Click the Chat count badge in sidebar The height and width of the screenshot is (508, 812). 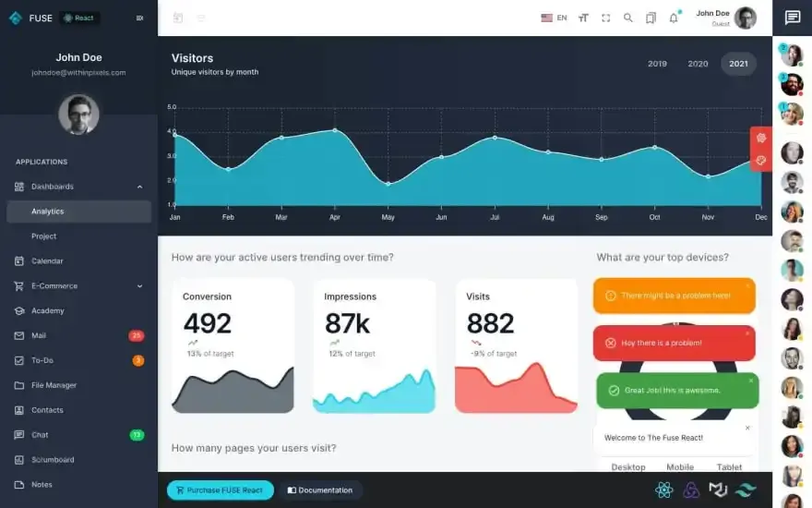(137, 435)
